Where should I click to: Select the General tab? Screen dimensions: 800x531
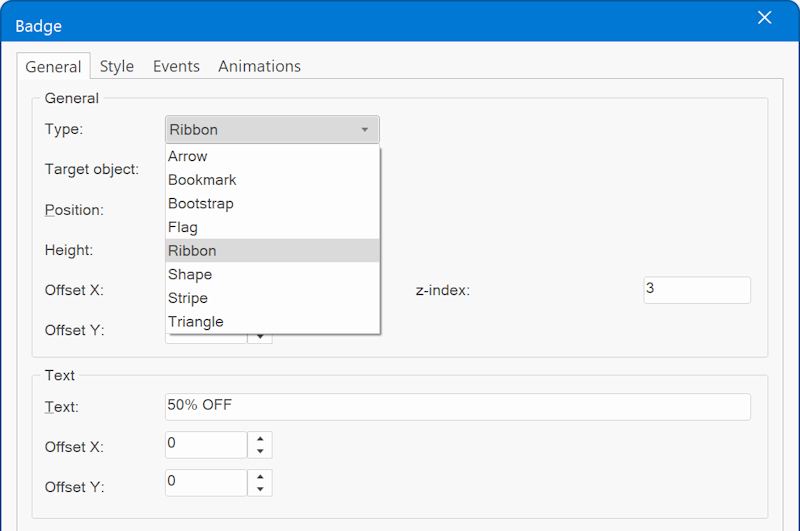(54, 66)
